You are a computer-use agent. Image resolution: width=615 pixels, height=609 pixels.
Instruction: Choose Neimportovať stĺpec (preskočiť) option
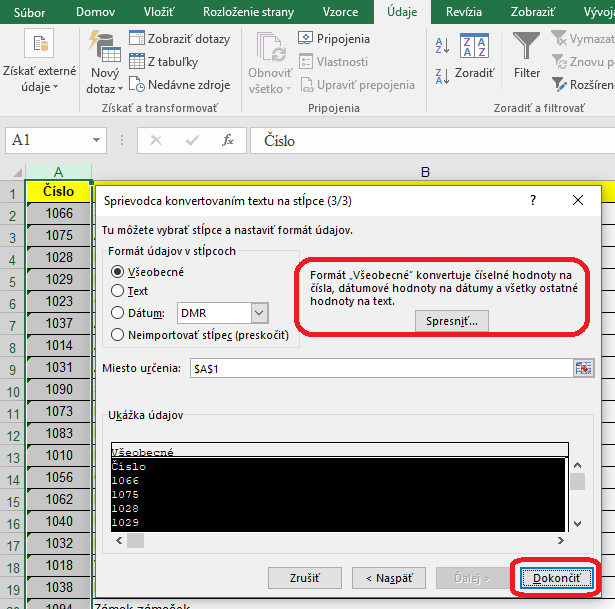pos(118,335)
